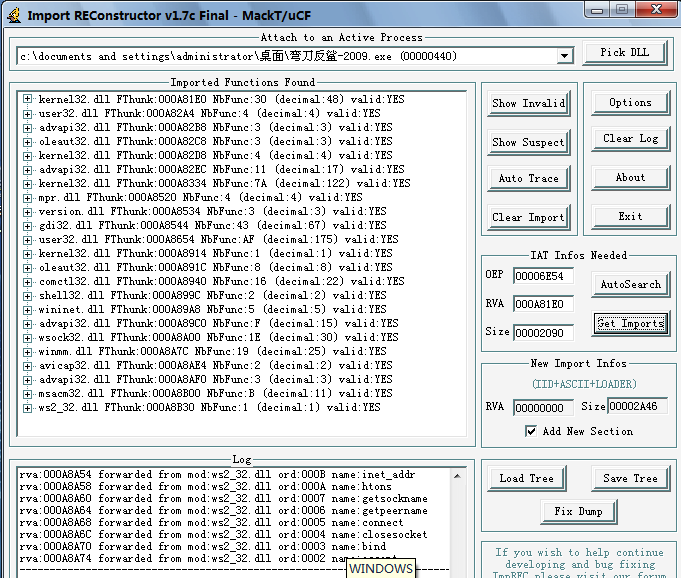681x578 pixels.
Task: Toggle the Add New Section checkbox
Action: pyautogui.click(x=531, y=431)
